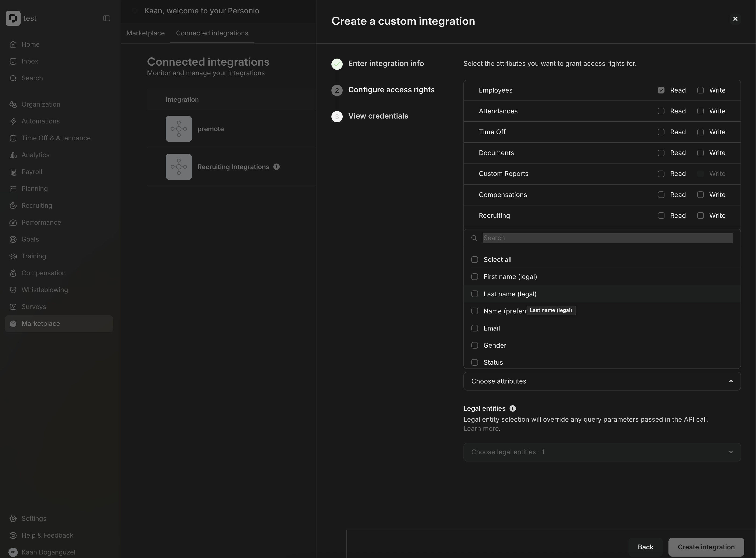
Task: Click info icon beside Recruiting Integrations
Action: (276, 167)
